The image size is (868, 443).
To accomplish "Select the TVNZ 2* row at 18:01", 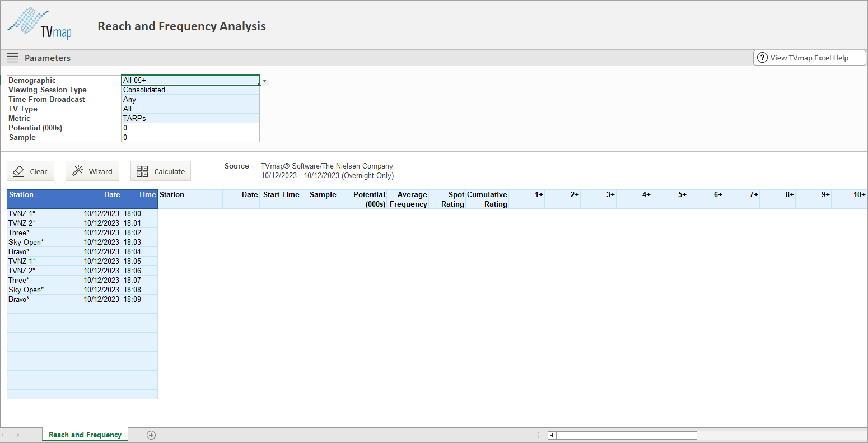I will coord(82,223).
